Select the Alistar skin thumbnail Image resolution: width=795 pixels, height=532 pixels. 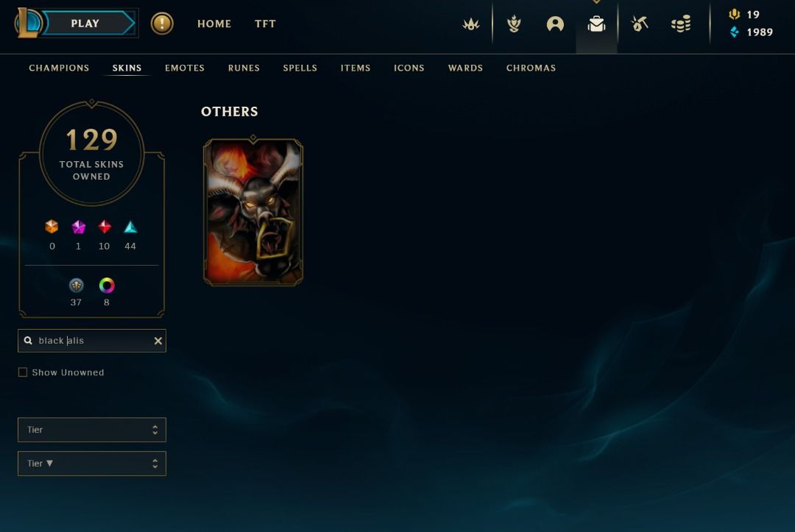point(253,212)
